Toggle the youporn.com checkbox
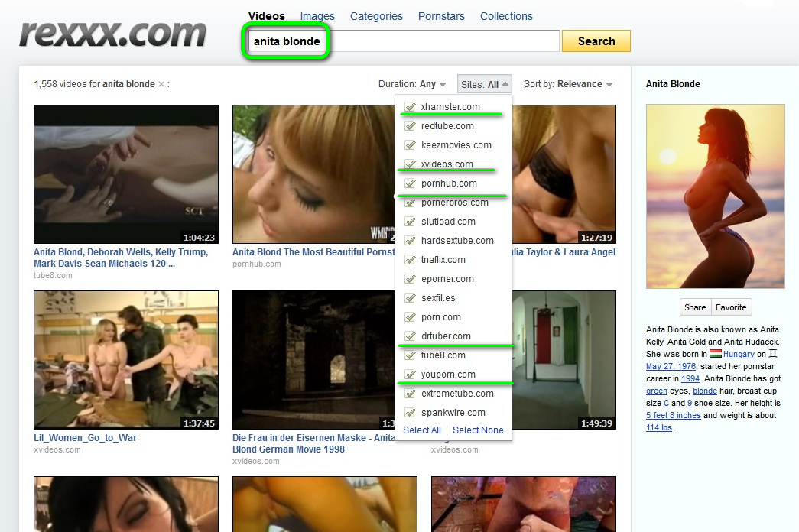This screenshot has width=799, height=532. click(410, 374)
